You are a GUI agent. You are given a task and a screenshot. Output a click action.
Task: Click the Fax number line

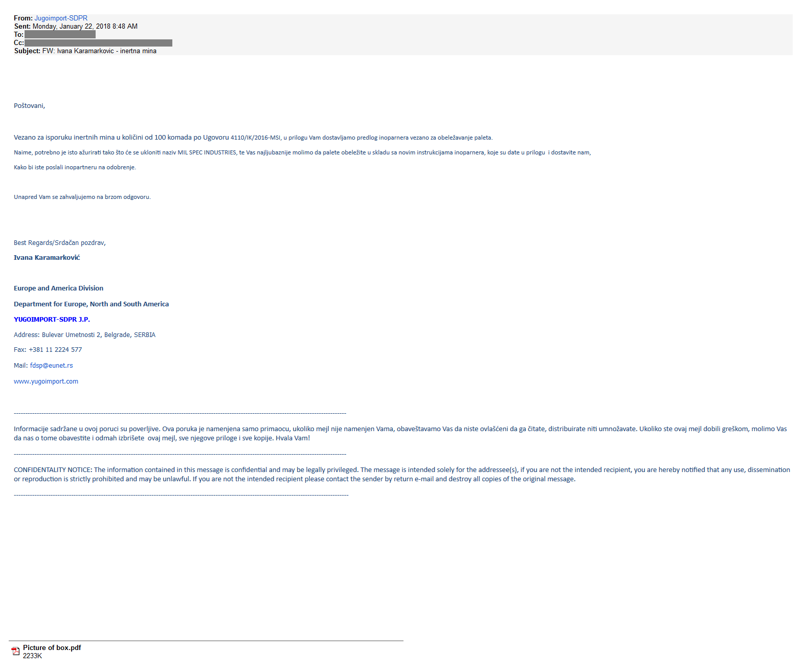pos(48,350)
